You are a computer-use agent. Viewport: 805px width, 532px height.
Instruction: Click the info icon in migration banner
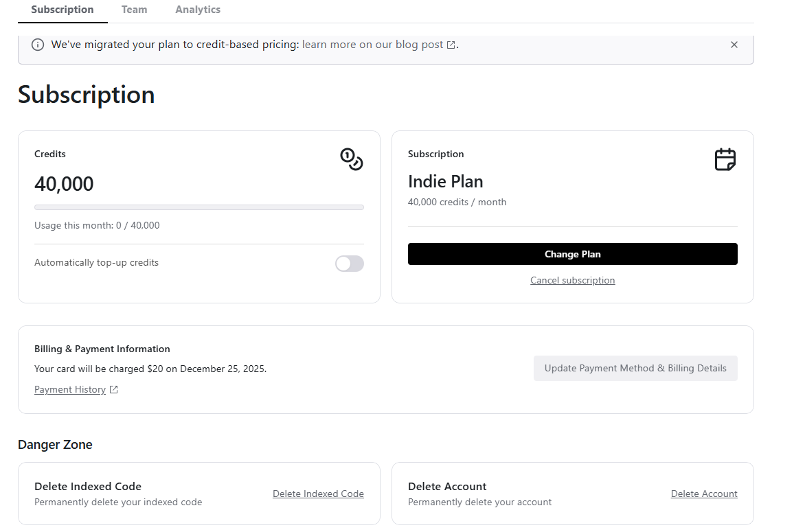coord(38,45)
